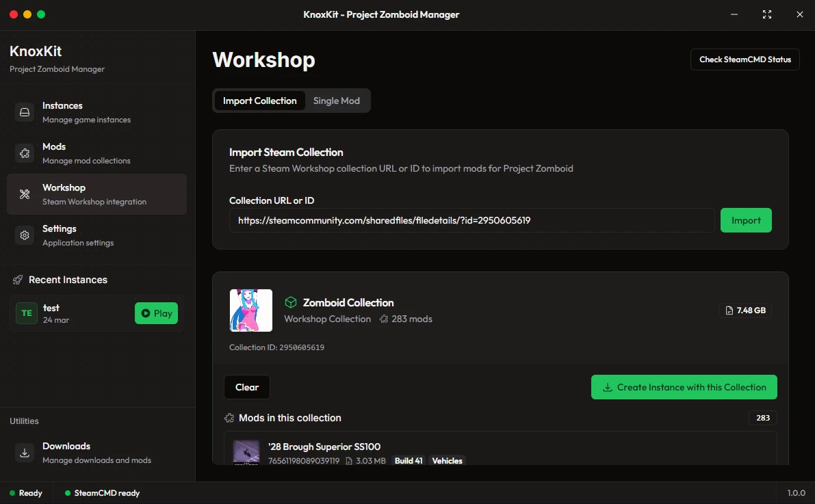
Task: Click the KnoxKit logo text in sidebar
Action: [x=36, y=51]
